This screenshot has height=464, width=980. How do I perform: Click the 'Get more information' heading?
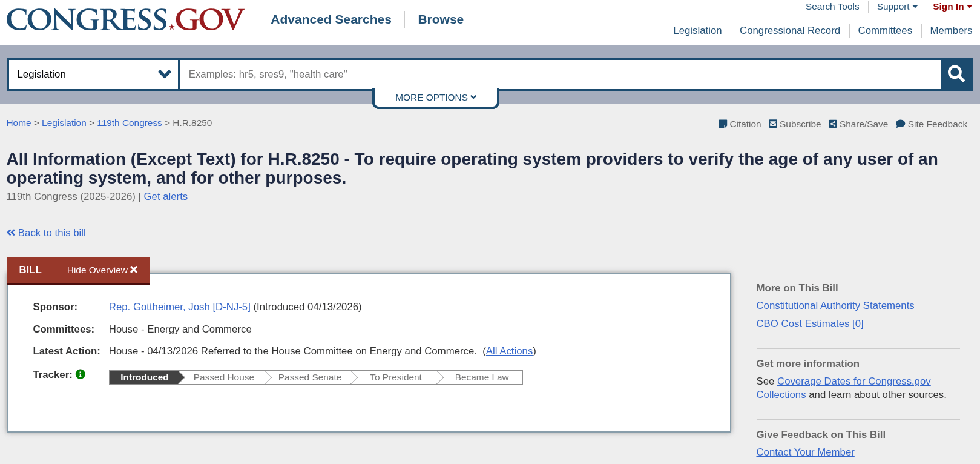pyautogui.click(x=808, y=363)
